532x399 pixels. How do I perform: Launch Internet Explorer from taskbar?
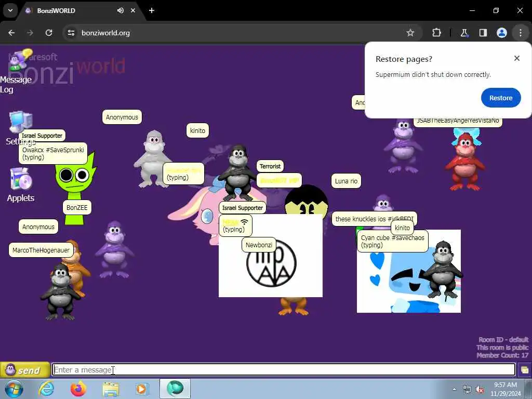[x=46, y=389]
